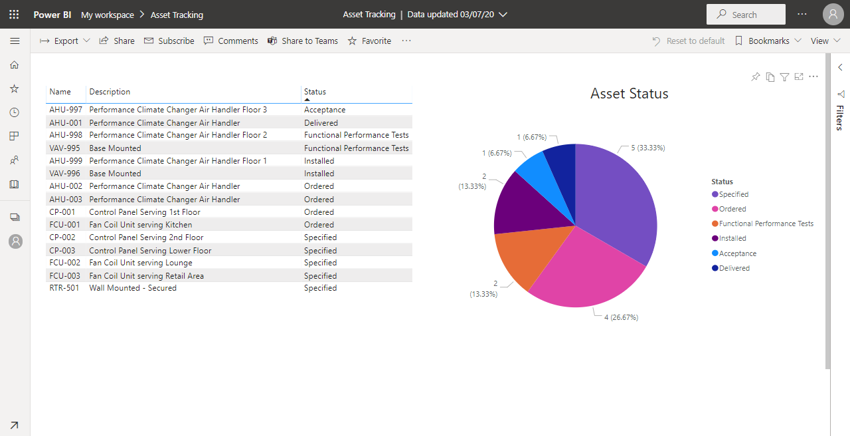
Task: Expand the Export dropdown
Action: click(65, 41)
